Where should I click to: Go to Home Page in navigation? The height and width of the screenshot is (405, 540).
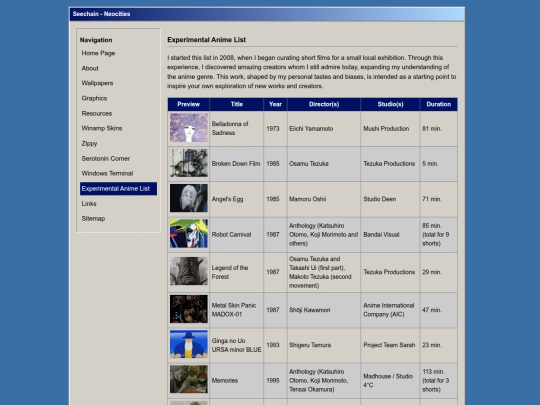[x=98, y=53]
